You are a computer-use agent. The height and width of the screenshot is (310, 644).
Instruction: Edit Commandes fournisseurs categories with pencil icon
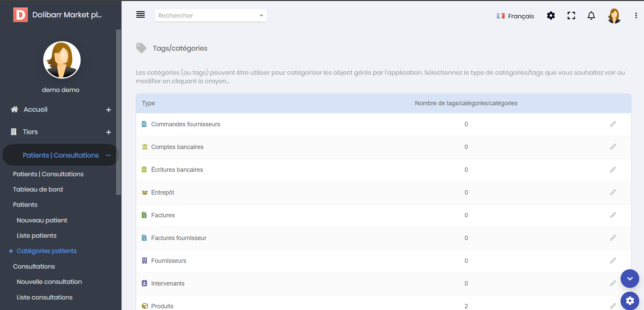point(613,124)
